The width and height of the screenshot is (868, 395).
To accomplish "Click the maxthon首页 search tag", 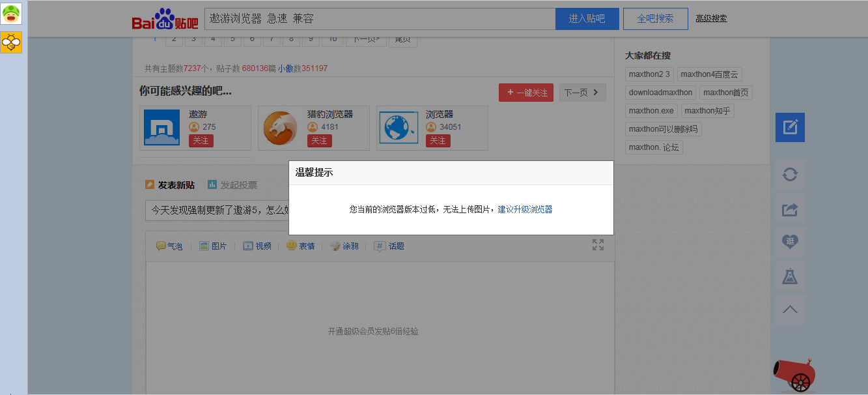I will coord(726,93).
